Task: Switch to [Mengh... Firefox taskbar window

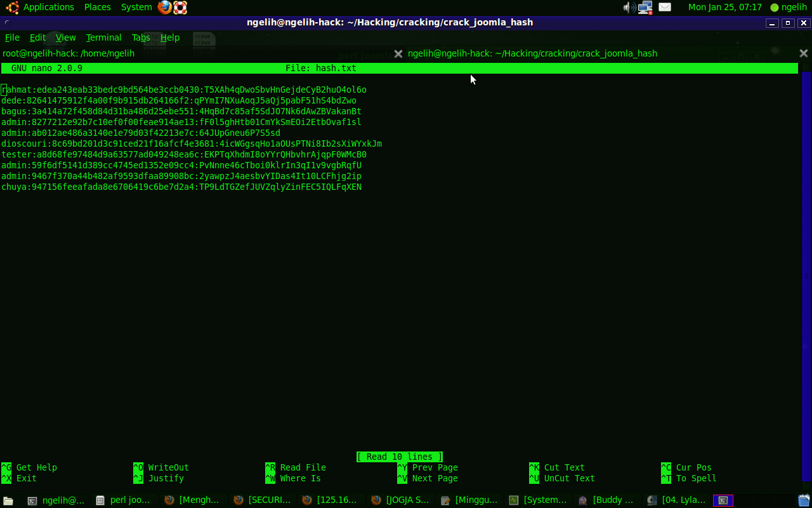Action: 193,500
